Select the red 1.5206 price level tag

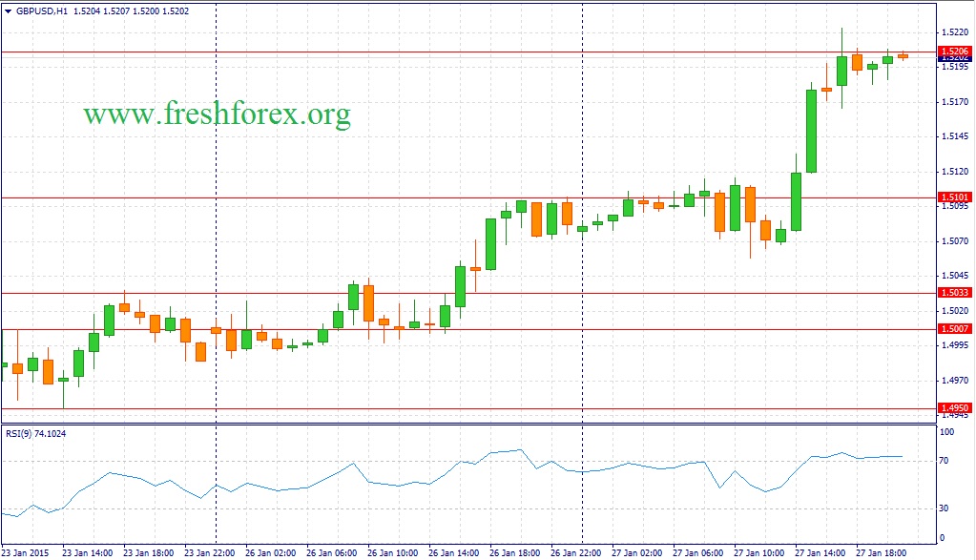click(954, 52)
